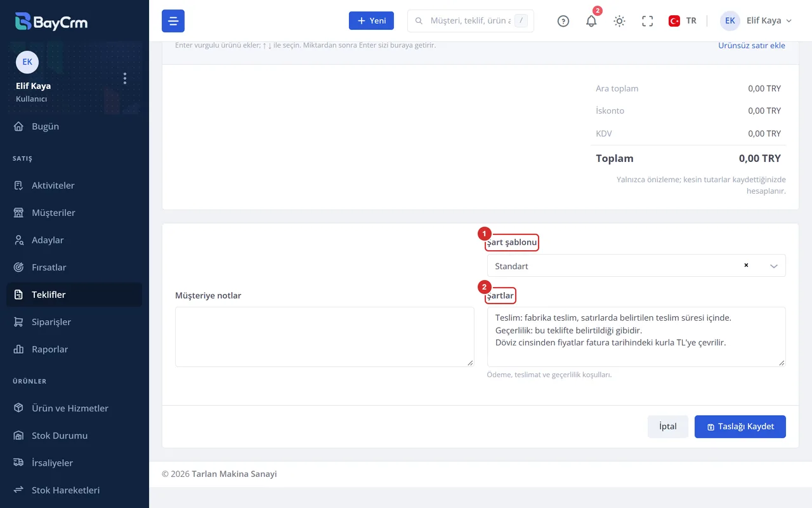Click the İskonto label
Image resolution: width=812 pixels, height=508 pixels.
610,110
